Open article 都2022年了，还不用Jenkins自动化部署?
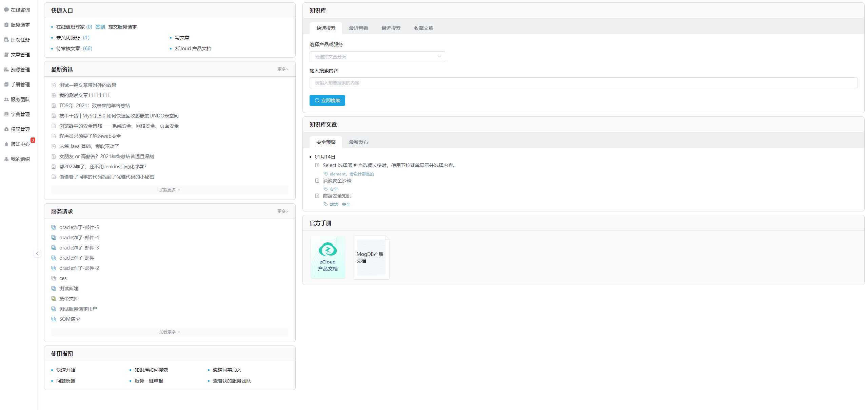868x410 pixels. tap(103, 167)
